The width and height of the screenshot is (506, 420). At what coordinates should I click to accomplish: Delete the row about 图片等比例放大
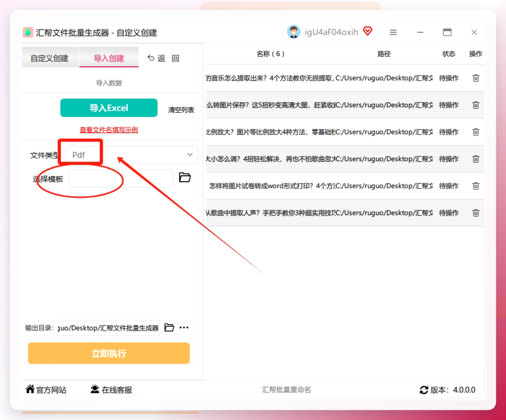coord(476,132)
